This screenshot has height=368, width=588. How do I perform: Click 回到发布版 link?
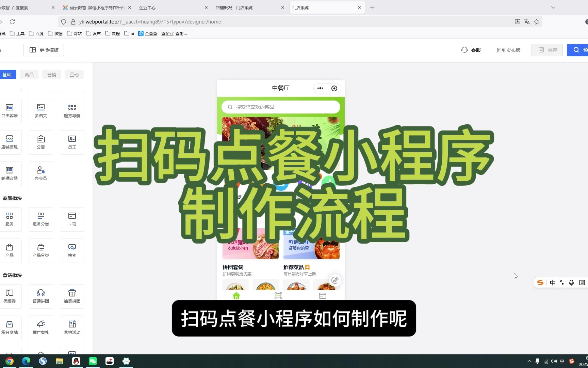tap(508, 50)
